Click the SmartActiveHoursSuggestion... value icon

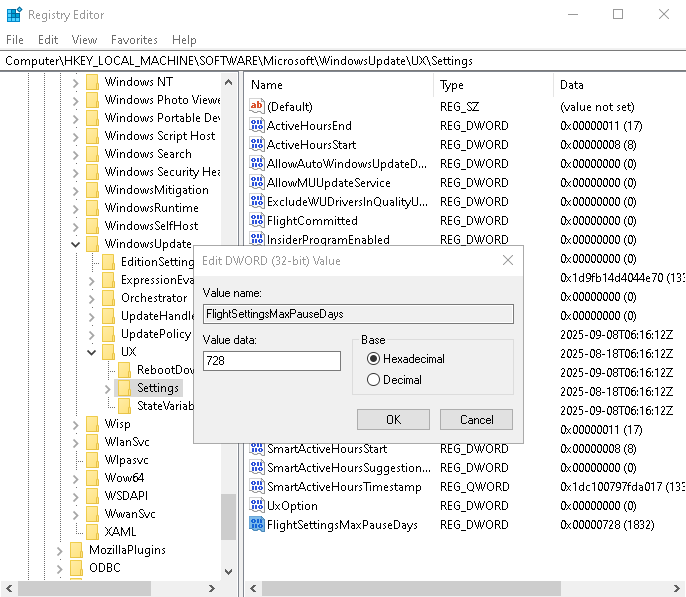256,468
